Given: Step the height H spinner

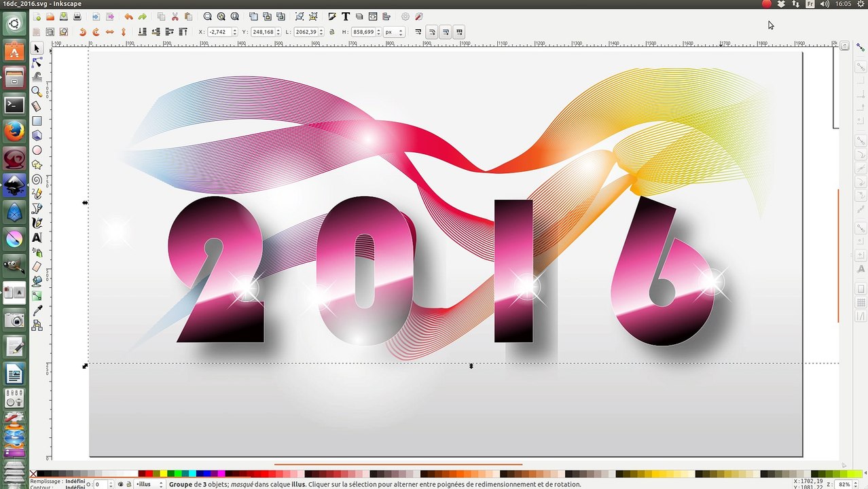Looking at the screenshot, I should [379, 32].
